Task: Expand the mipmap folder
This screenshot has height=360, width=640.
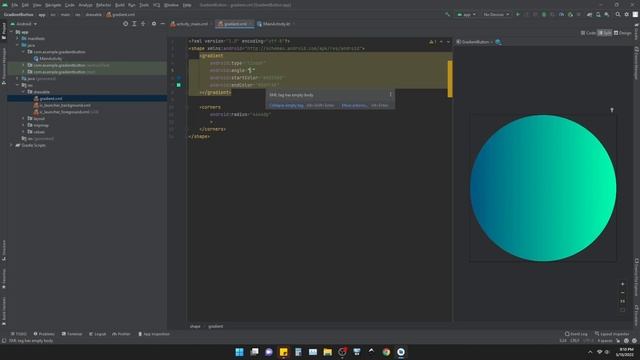Action: [x=24, y=125]
